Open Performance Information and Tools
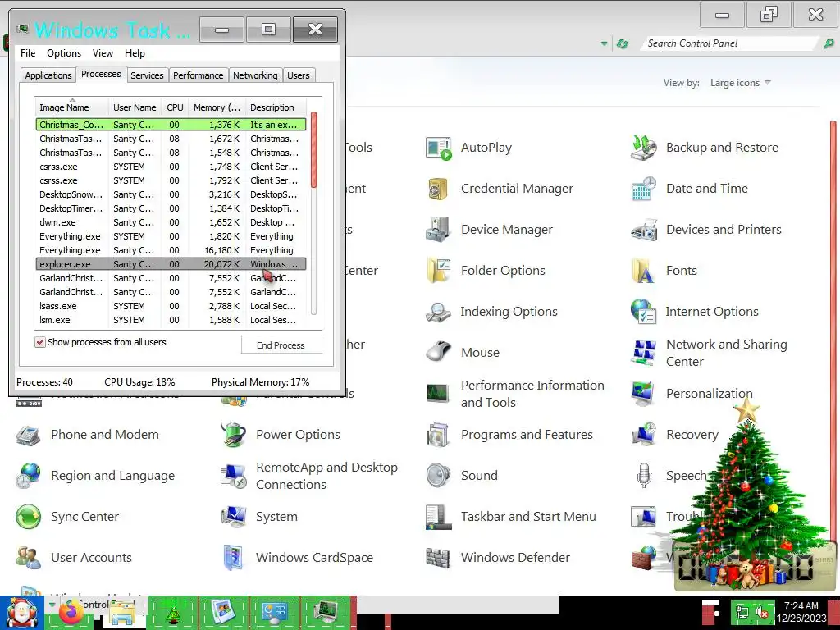Image resolution: width=840 pixels, height=630 pixels. click(x=515, y=394)
